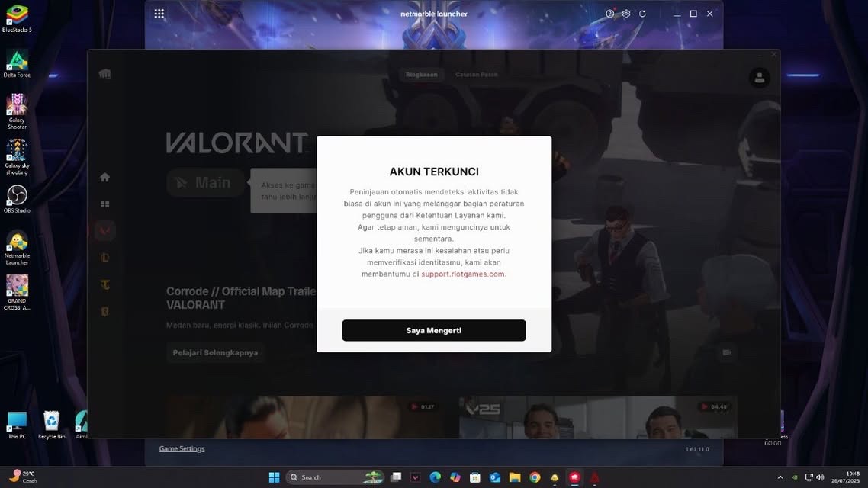Open Copilot from the taskbar

[455, 477]
